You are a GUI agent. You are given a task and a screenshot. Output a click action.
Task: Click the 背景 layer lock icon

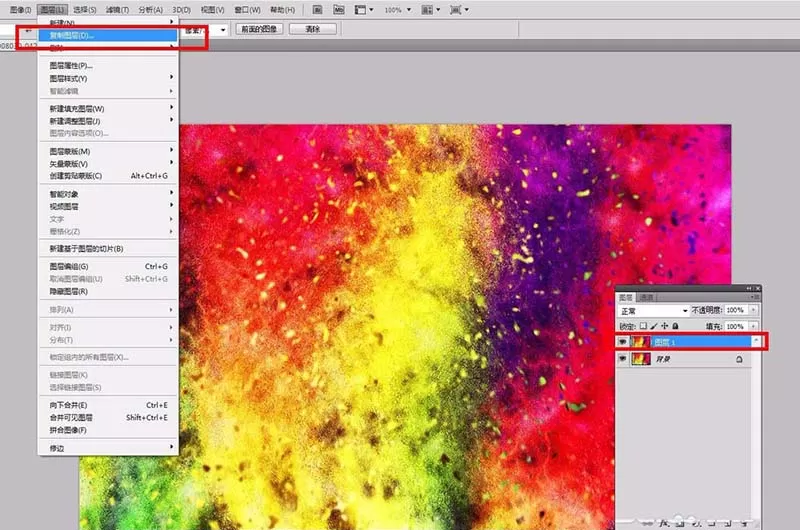pos(739,359)
